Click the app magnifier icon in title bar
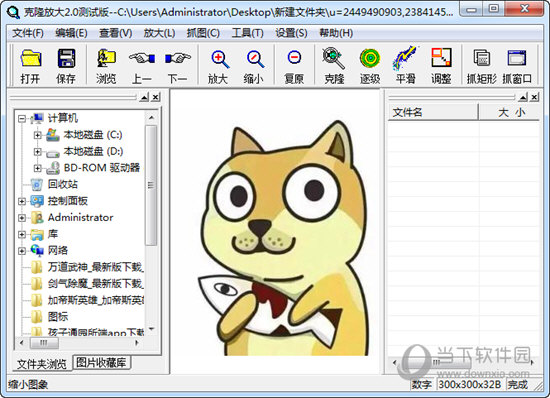This screenshot has height=398, width=550. pyautogui.click(x=13, y=12)
